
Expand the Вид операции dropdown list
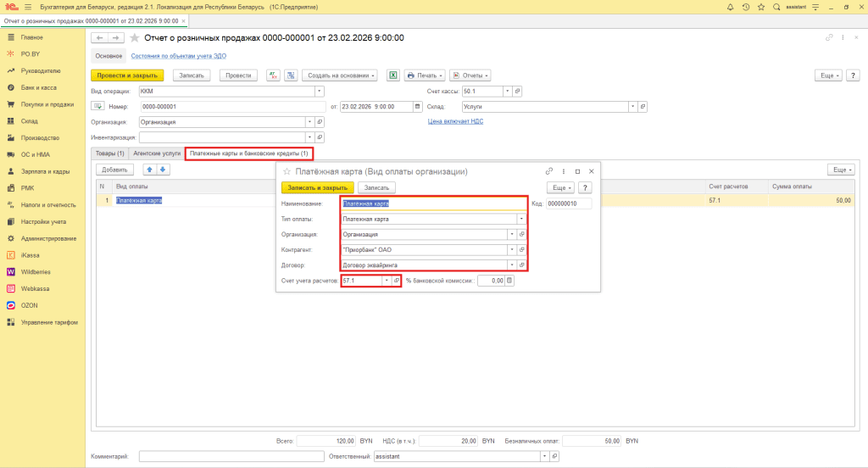pyautogui.click(x=319, y=91)
